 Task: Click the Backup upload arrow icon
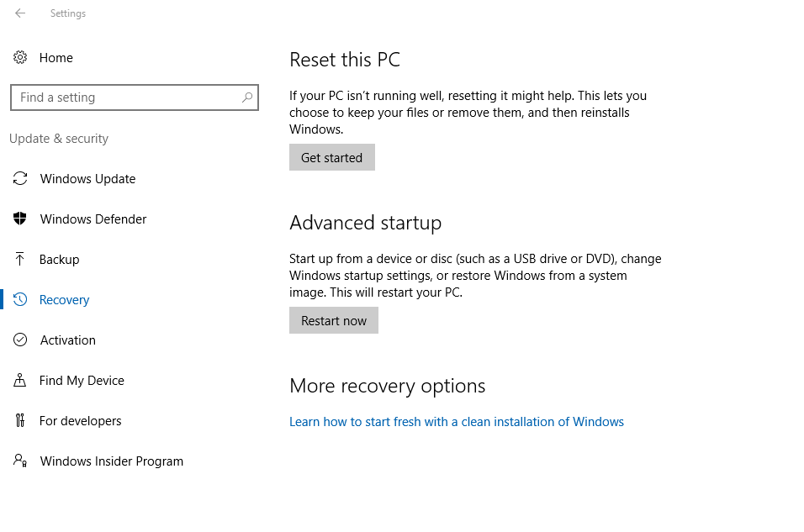pos(20,260)
